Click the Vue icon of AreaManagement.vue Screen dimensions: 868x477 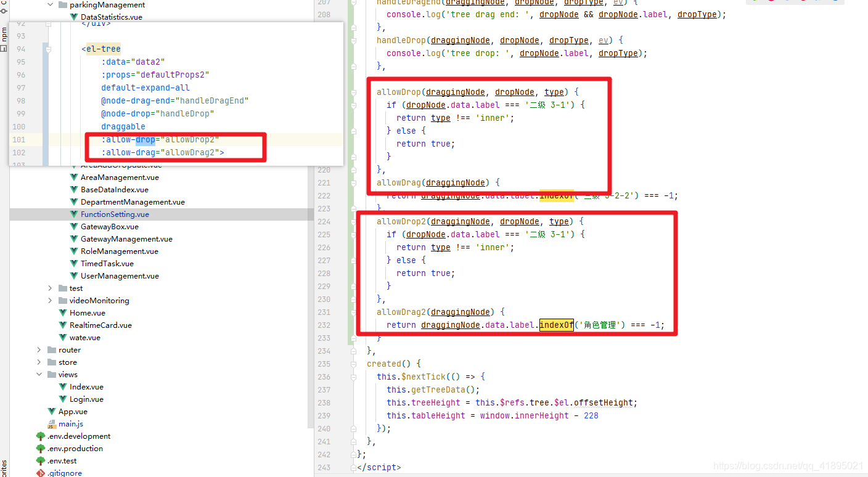point(74,177)
